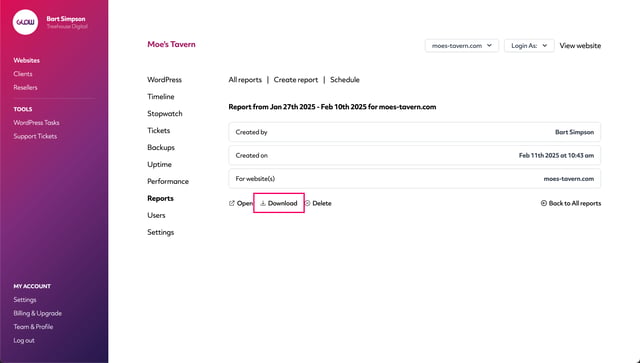Go to Clients in the sidebar

pyautogui.click(x=23, y=74)
